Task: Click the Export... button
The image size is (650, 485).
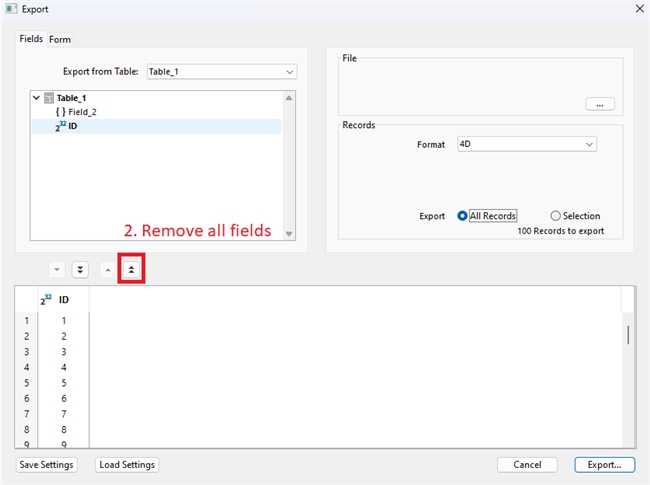Action: pyautogui.click(x=604, y=464)
